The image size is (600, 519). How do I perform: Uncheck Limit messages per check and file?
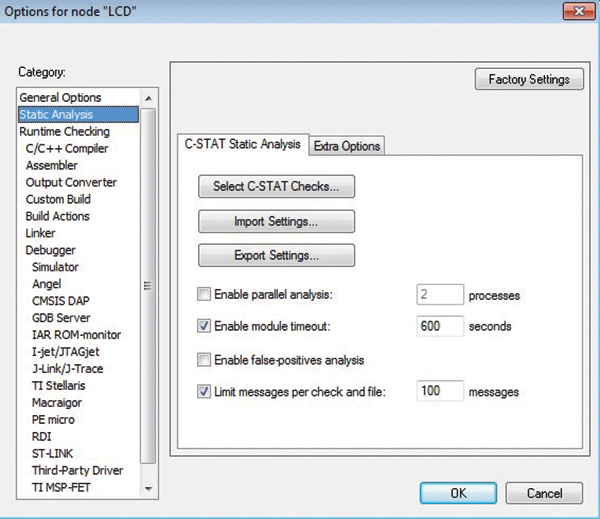coord(205,391)
